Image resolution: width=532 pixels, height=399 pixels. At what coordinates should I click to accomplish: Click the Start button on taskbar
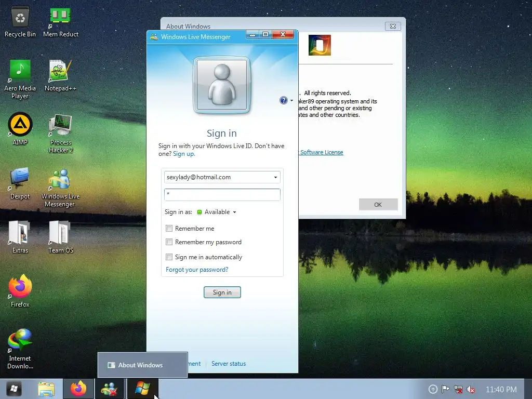click(x=14, y=389)
